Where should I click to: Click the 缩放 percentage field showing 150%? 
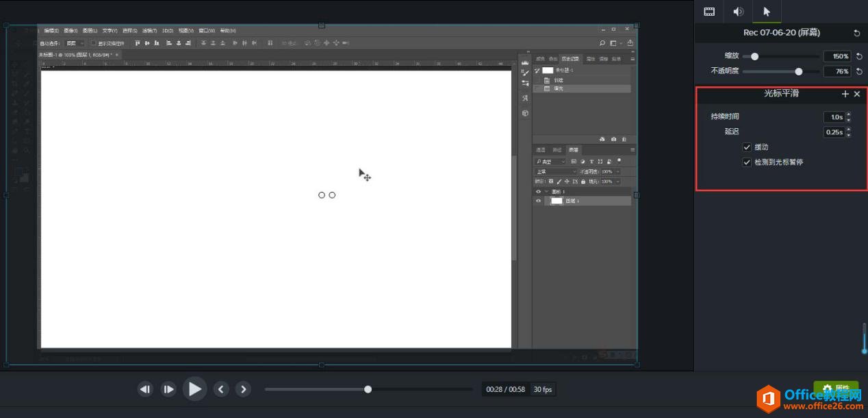click(836, 56)
